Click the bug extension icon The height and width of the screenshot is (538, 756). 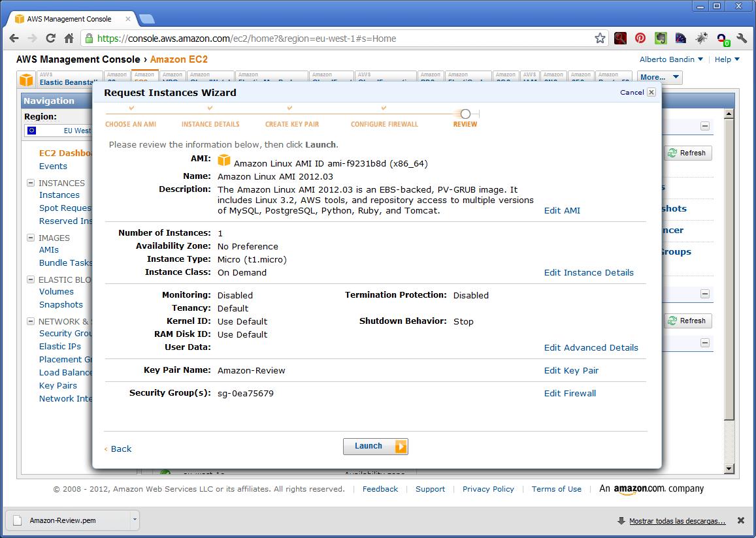(701, 39)
